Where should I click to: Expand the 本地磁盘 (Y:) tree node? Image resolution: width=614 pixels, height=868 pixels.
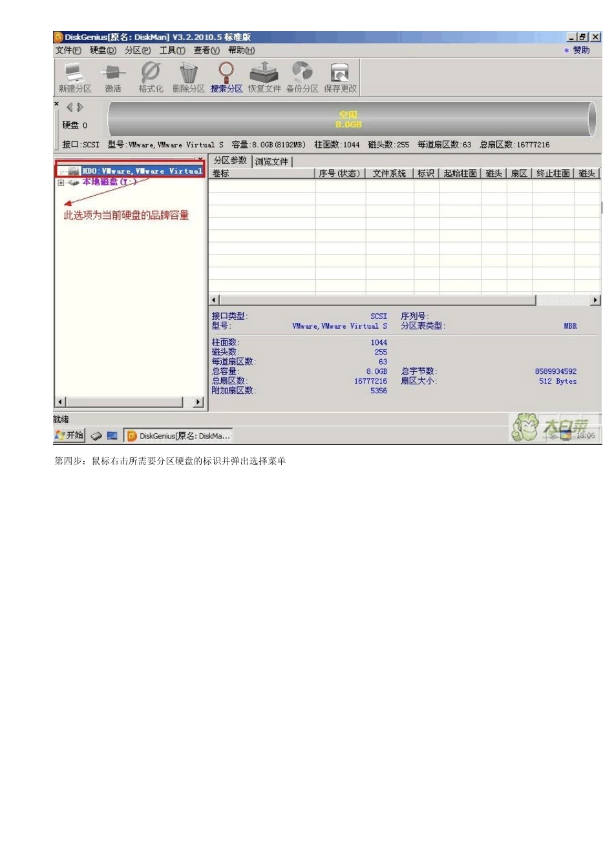click(x=61, y=182)
